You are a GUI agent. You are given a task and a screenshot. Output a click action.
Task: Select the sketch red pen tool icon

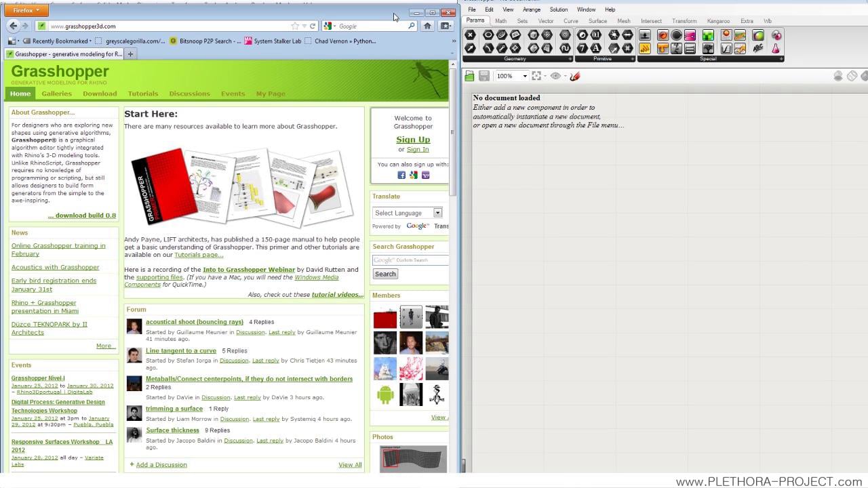(575, 76)
